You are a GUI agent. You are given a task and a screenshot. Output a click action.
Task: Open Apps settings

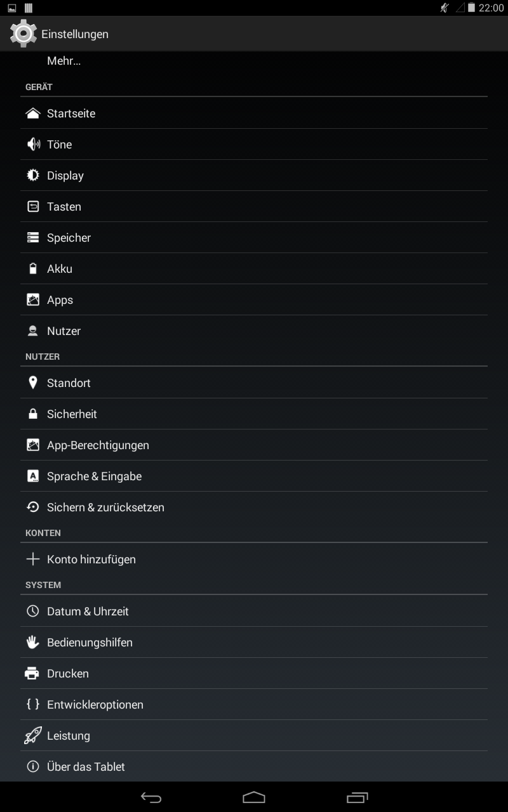tap(254, 300)
